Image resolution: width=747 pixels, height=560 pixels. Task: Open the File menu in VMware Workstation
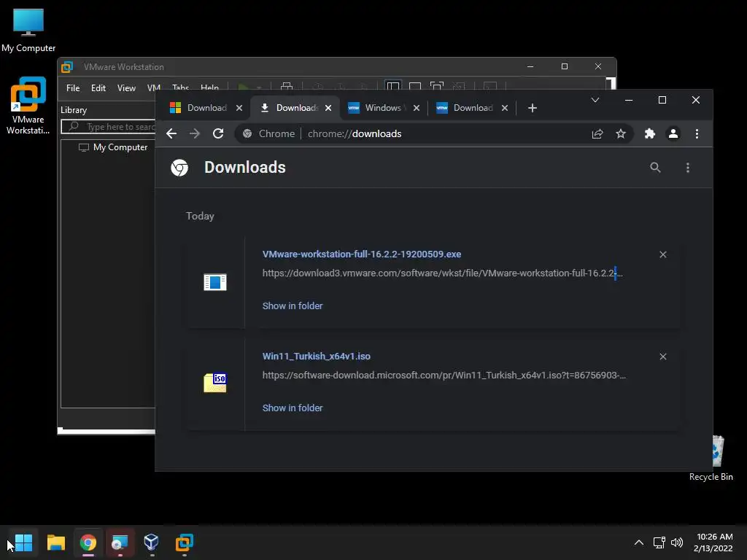point(73,88)
